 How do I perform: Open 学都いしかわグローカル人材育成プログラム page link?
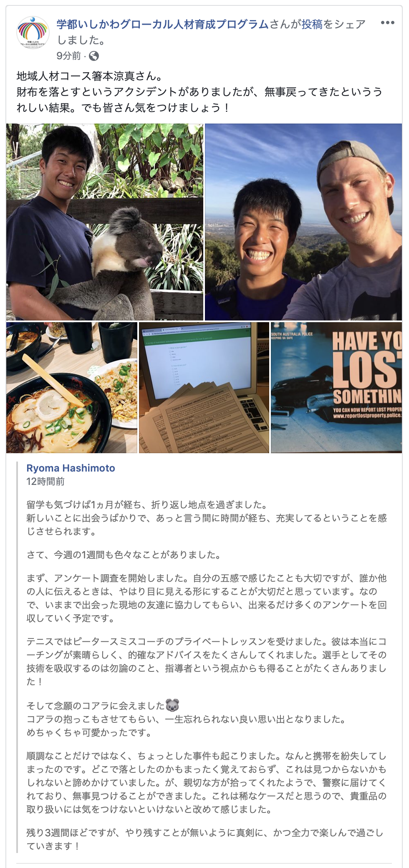point(163,24)
